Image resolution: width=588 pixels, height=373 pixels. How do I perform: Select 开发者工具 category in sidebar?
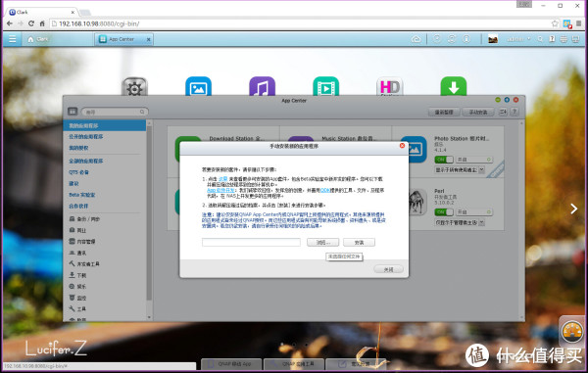tap(84, 264)
